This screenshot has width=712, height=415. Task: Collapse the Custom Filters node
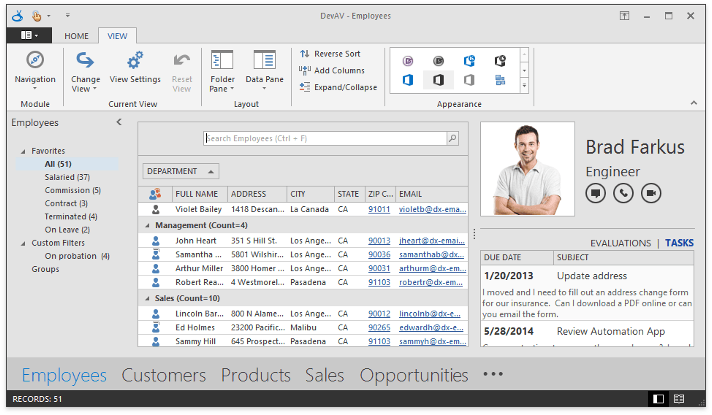[x=23, y=244]
